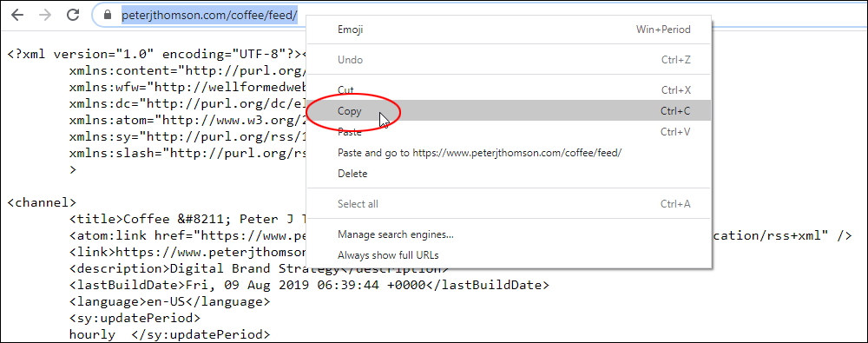
Task: Click the browser back arrow
Action: (x=18, y=15)
